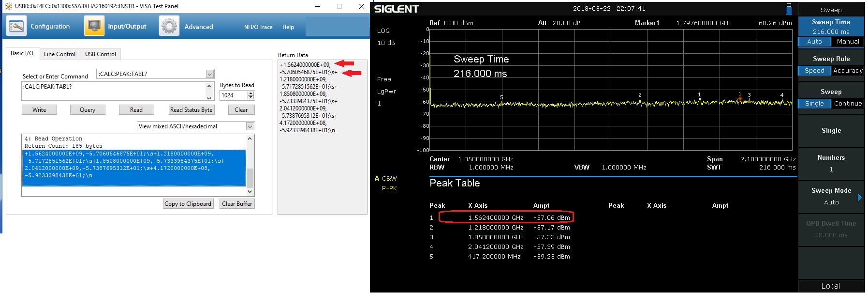Click the SWT value 216.000 ms
Image resolution: width=868 pixels, height=293 pixels.
tap(777, 168)
